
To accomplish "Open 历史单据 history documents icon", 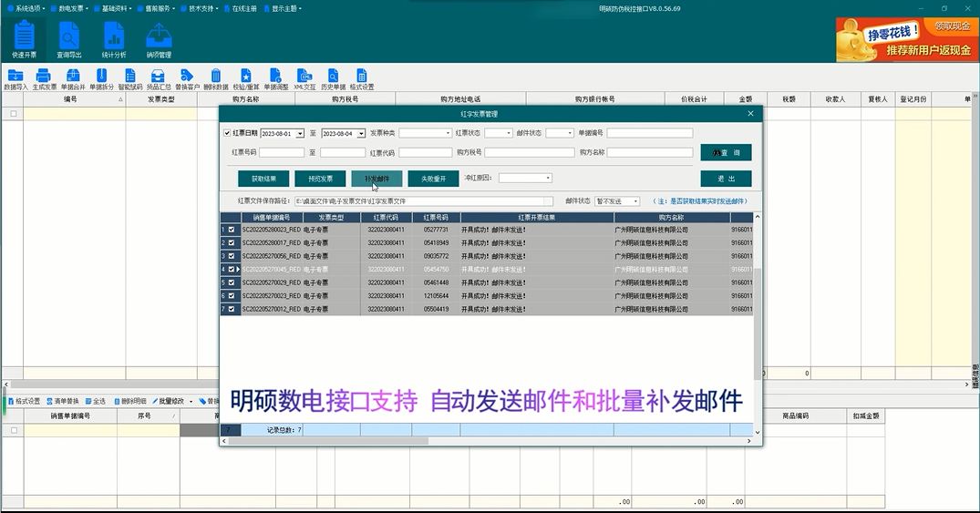I will pyautogui.click(x=333, y=78).
